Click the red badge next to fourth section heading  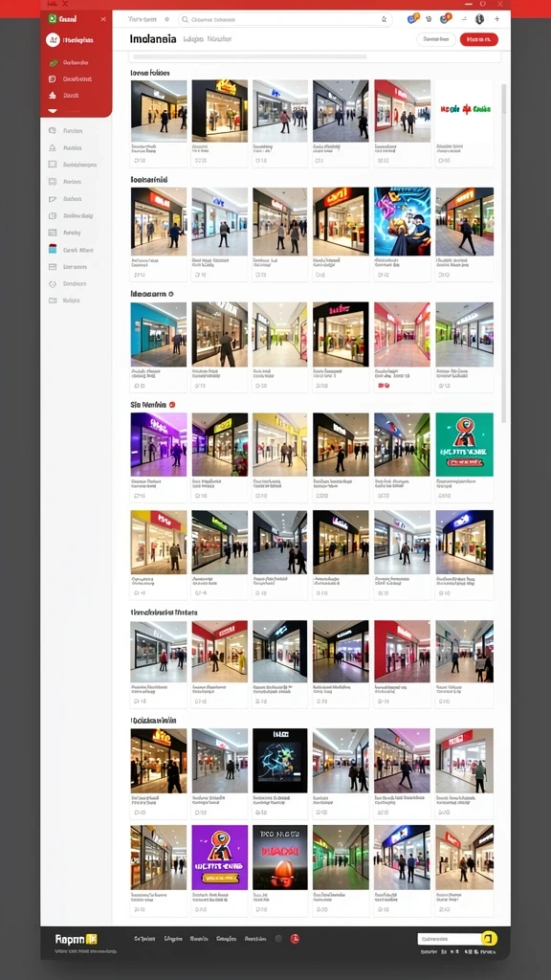[x=172, y=405]
